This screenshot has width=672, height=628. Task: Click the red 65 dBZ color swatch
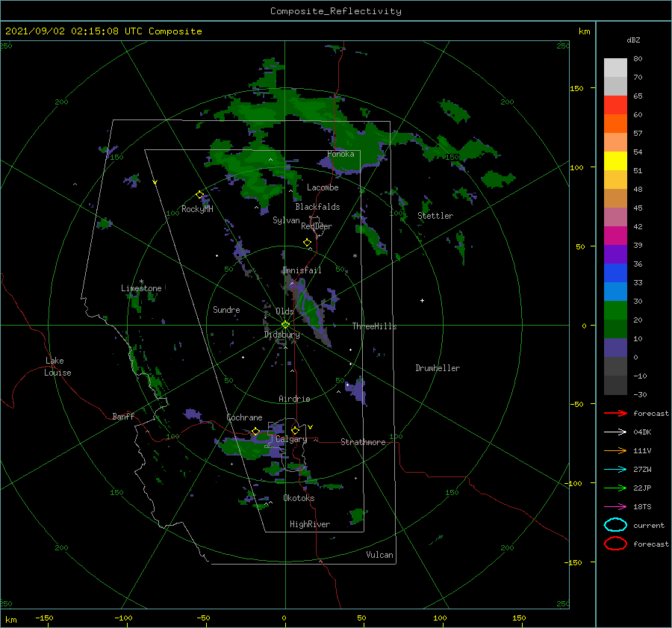click(x=615, y=105)
